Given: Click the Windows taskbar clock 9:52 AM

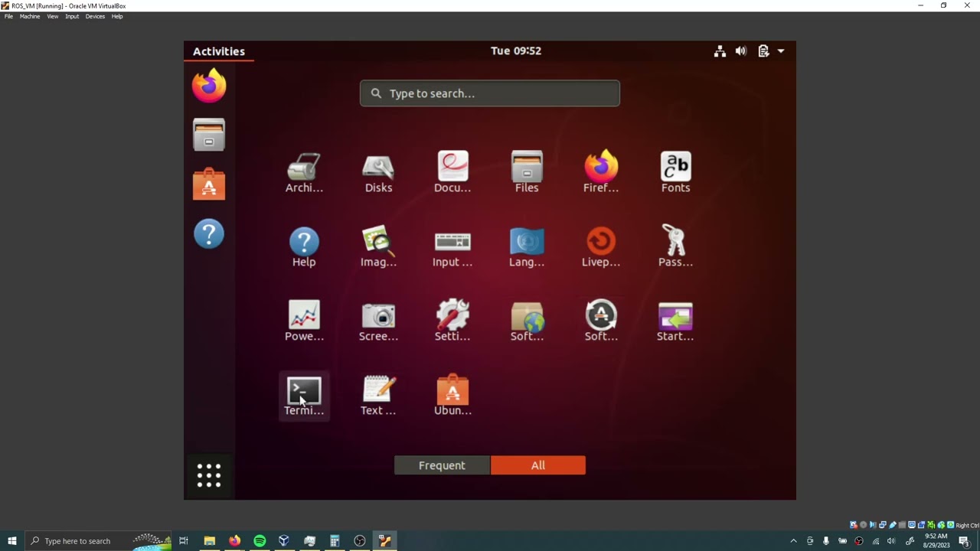Looking at the screenshot, I should click(x=936, y=541).
